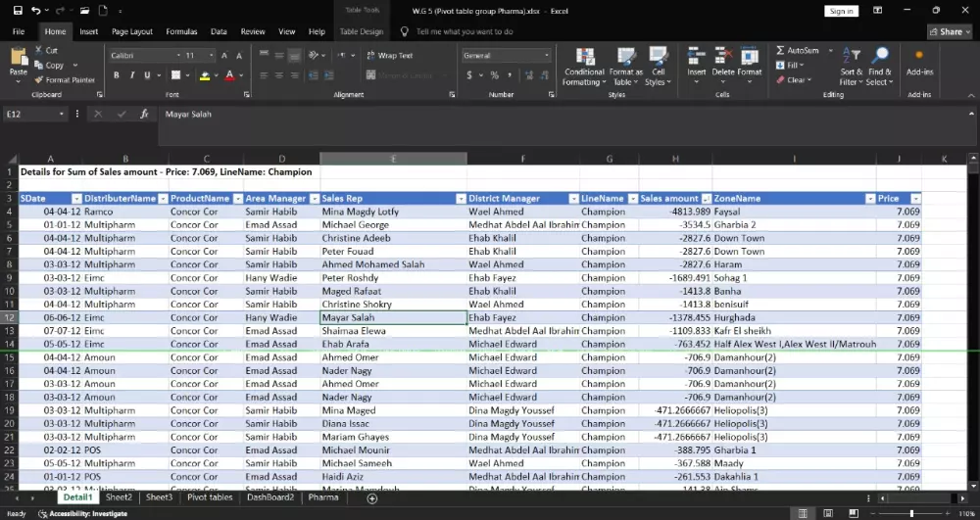Toggle Bold formatting
This screenshot has height=520, width=980.
coord(117,74)
